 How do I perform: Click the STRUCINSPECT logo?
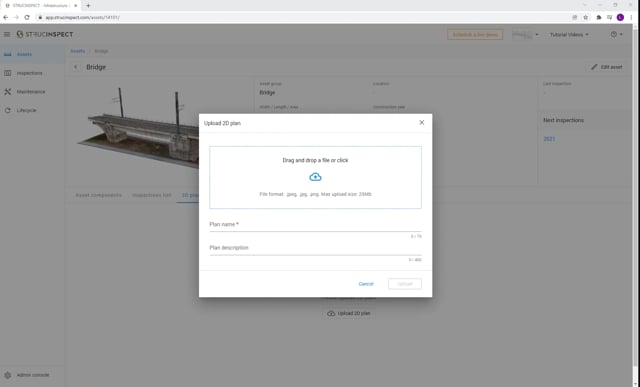[x=45, y=34]
